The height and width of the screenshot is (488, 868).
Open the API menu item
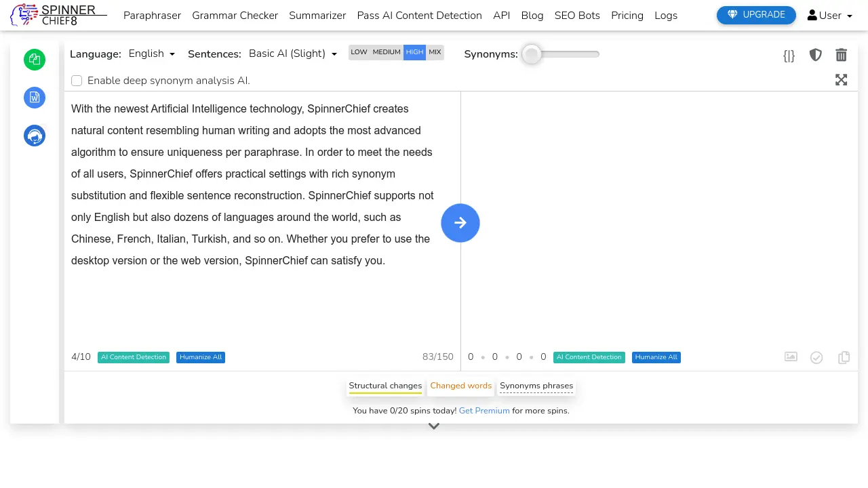[x=502, y=15]
